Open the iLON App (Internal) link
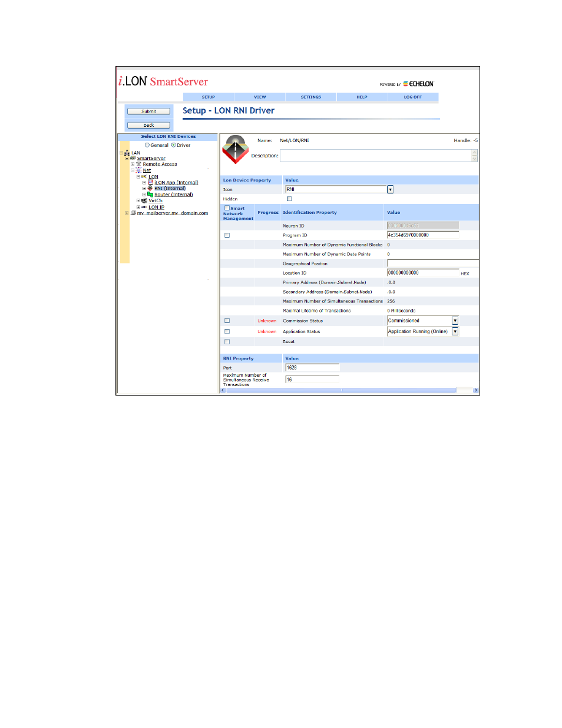562x728 pixels. click(x=176, y=183)
